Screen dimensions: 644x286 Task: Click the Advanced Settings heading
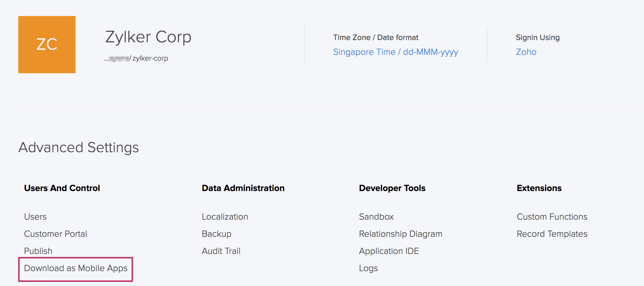pyautogui.click(x=79, y=148)
